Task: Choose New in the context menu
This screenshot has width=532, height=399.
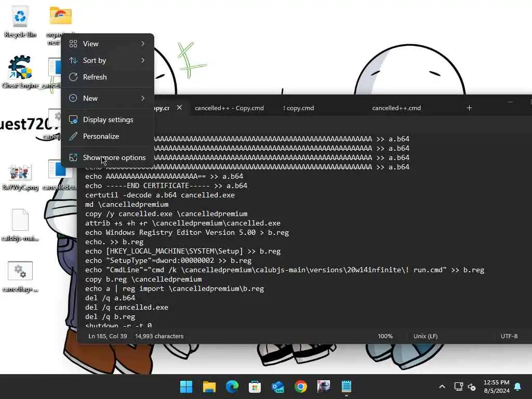Action: click(x=108, y=98)
